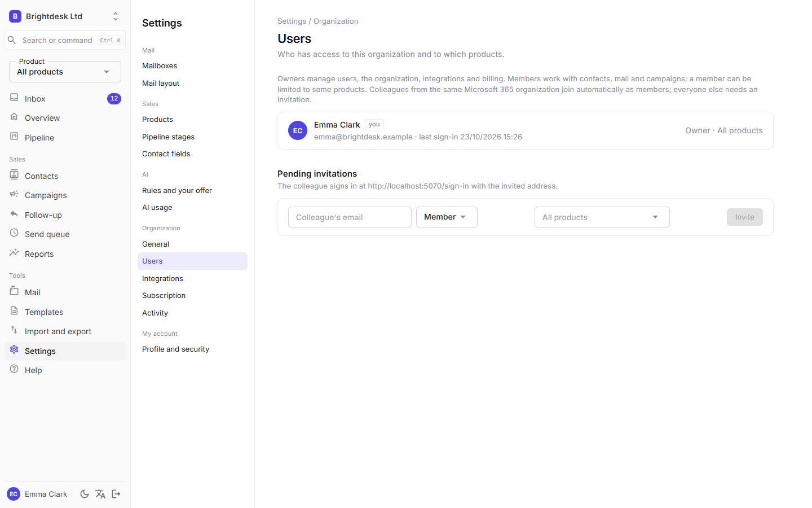This screenshot has width=812, height=508.
Task: Open Emma Clark profile in bottom bar
Action: [37, 494]
